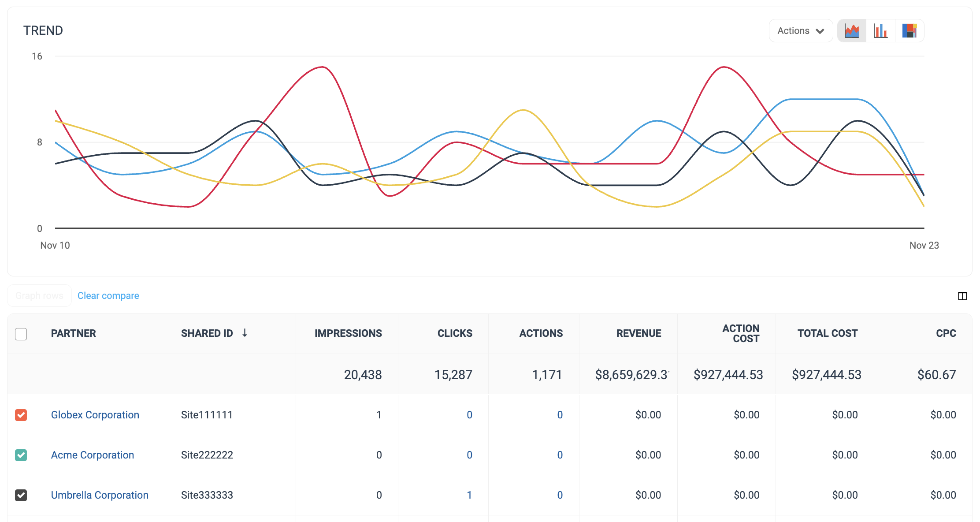Uncheck the Umbrella Corporation row checkbox

coord(21,495)
